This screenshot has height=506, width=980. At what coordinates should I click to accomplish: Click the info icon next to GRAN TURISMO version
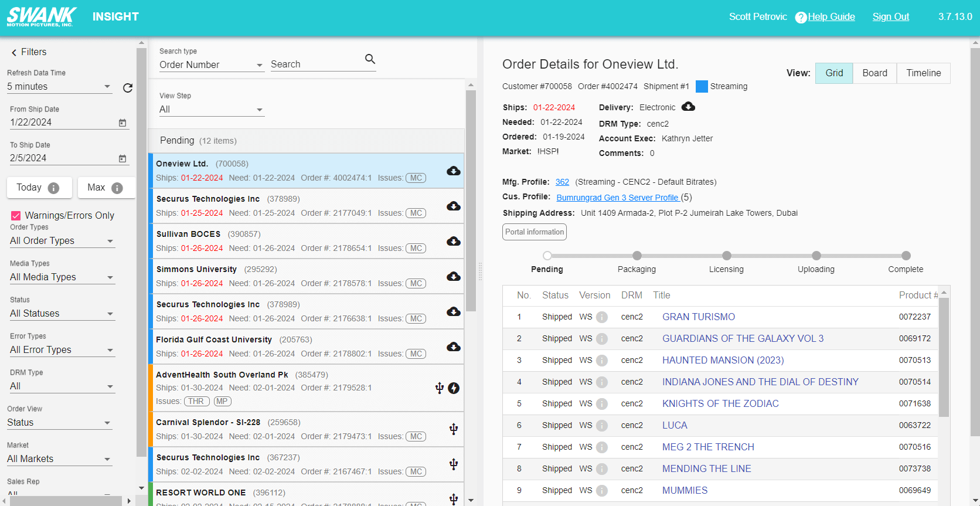tap(602, 317)
